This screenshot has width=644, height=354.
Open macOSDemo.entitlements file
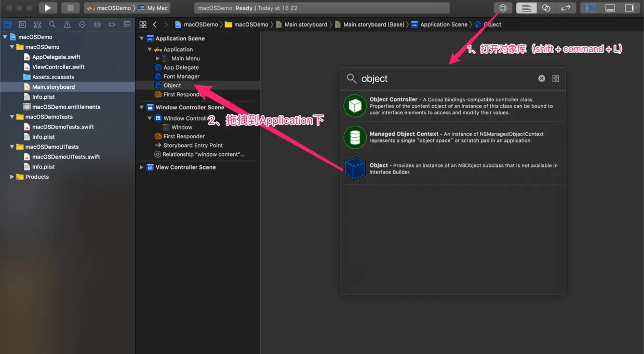(66, 107)
